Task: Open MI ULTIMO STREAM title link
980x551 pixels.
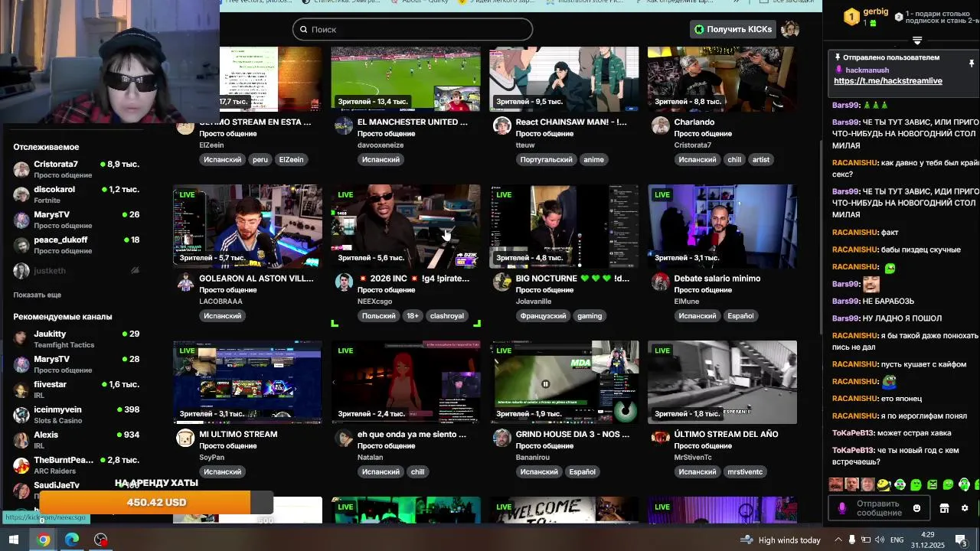Action: (x=238, y=434)
